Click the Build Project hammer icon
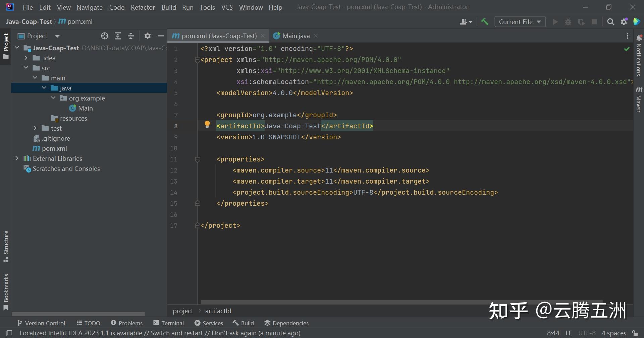The width and height of the screenshot is (644, 338). click(485, 22)
